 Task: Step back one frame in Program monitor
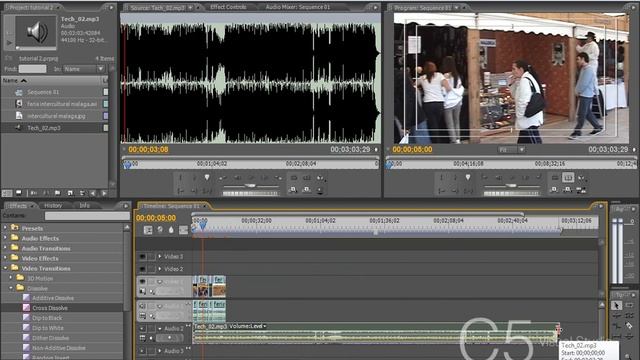pos(499,178)
